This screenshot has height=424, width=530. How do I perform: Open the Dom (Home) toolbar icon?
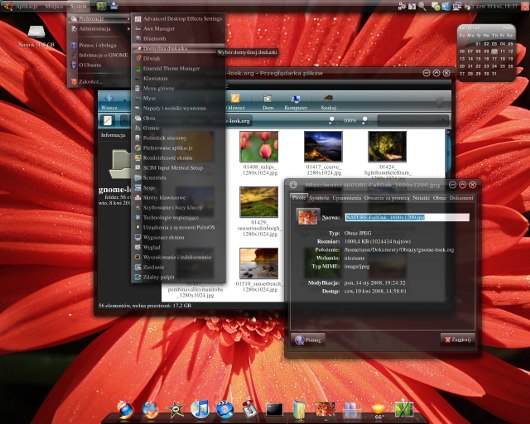[x=268, y=102]
